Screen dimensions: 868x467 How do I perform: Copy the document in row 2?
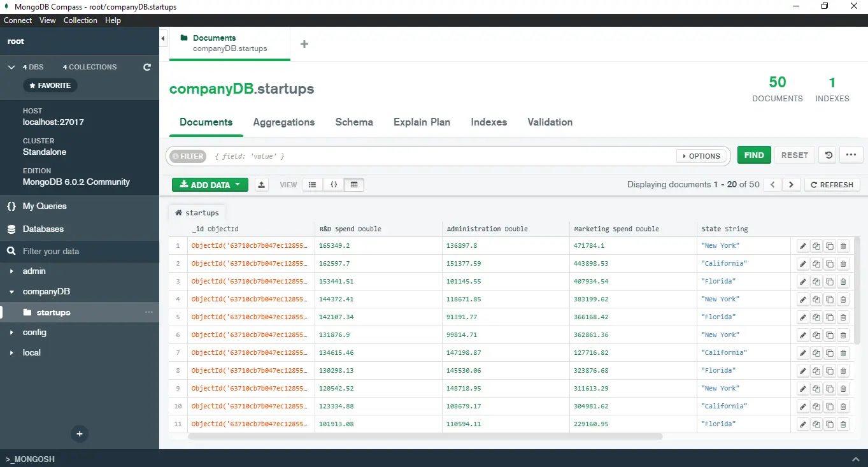click(816, 264)
